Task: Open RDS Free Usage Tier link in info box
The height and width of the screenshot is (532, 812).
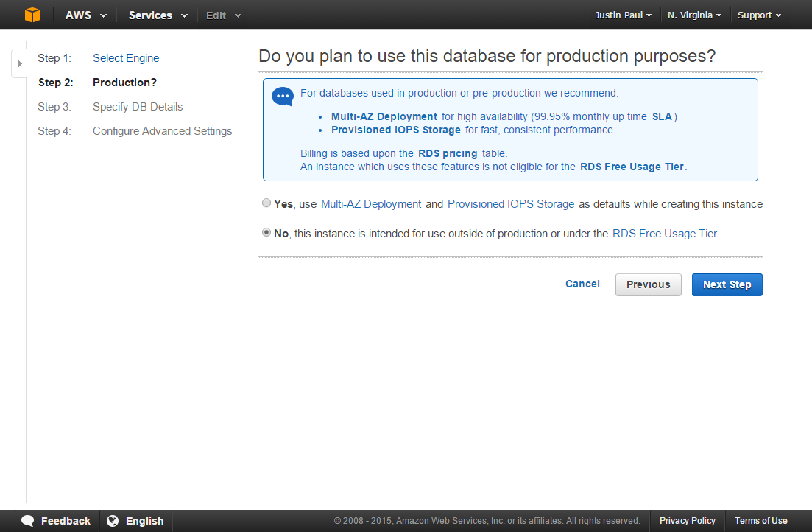Action: 632,167
